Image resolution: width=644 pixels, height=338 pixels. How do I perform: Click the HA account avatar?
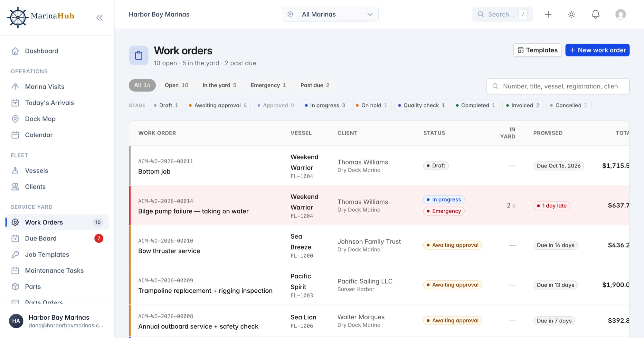[16, 321]
